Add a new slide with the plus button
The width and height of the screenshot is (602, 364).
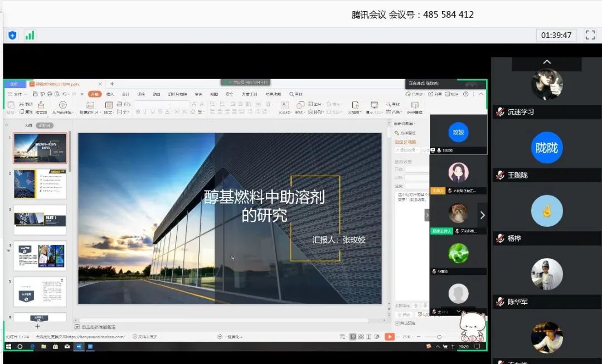(x=38, y=326)
